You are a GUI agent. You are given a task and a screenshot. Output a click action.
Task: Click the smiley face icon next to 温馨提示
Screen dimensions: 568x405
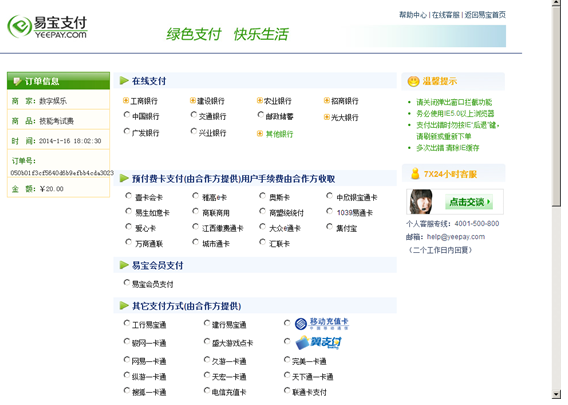point(413,81)
